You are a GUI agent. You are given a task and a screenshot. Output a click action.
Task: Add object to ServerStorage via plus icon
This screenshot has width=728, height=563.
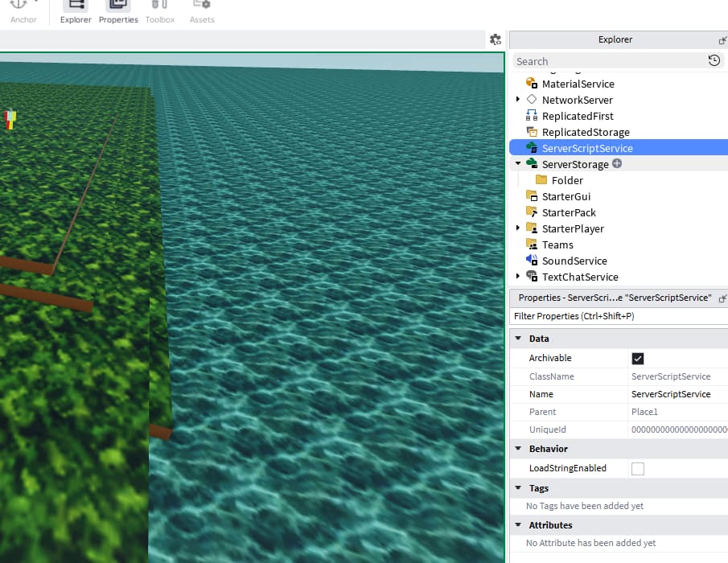point(616,163)
